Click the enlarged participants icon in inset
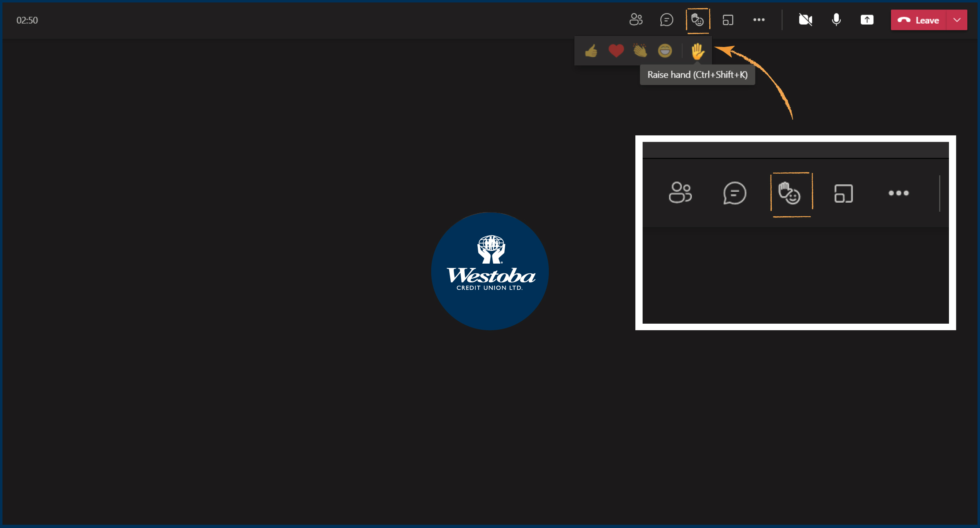 (x=680, y=193)
